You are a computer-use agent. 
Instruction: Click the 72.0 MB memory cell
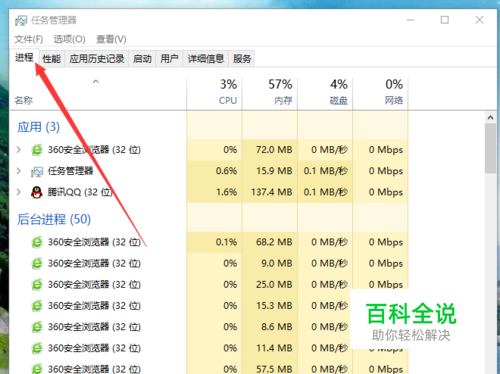point(270,150)
